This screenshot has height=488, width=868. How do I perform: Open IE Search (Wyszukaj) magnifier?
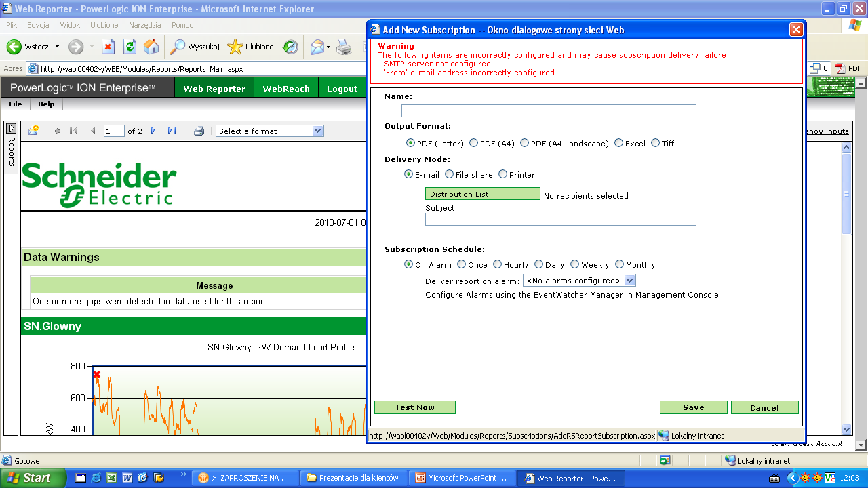[177, 47]
